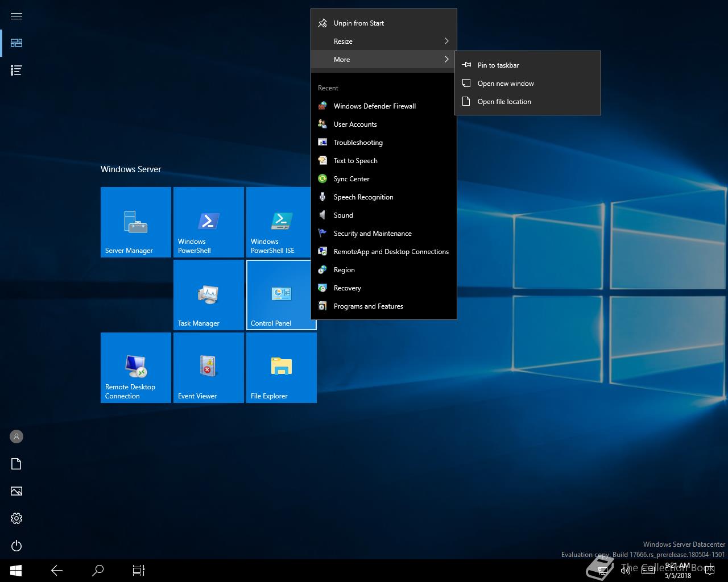Open recent Text to Speech item
The height and width of the screenshot is (582, 728).
tap(384, 161)
